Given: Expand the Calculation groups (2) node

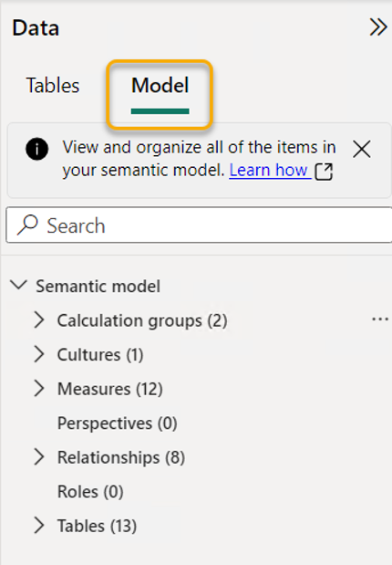Looking at the screenshot, I should tap(39, 320).
